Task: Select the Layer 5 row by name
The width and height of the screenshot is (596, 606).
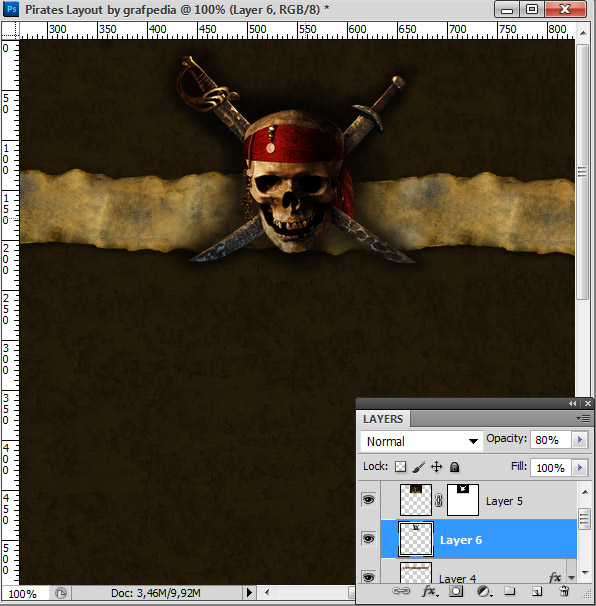Action: tap(504, 501)
